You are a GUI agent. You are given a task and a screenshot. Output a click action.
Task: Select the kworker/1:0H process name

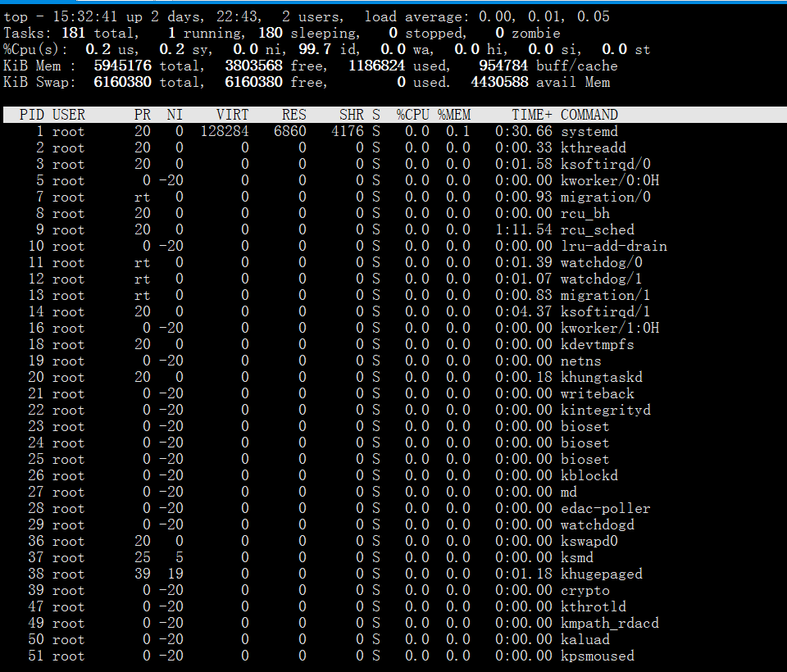coord(610,329)
